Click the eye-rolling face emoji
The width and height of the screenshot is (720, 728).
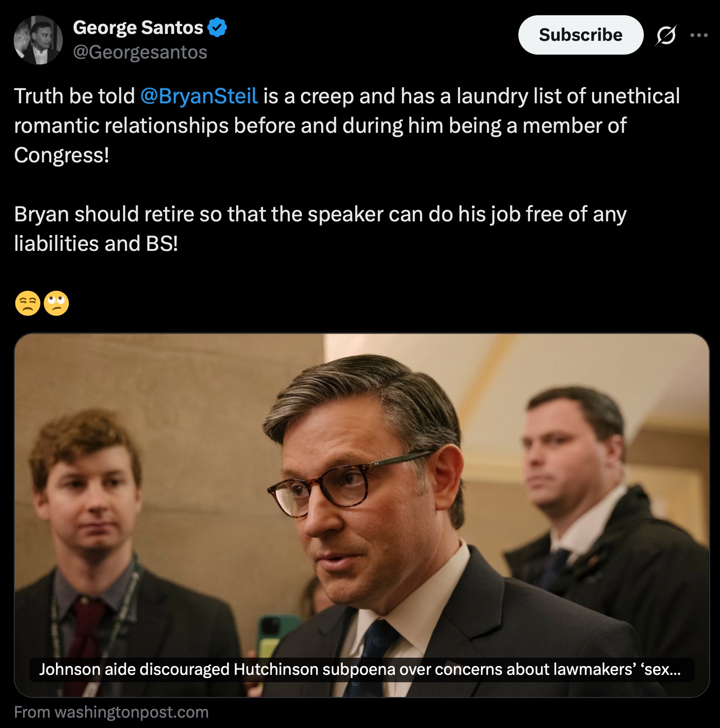tap(57, 303)
